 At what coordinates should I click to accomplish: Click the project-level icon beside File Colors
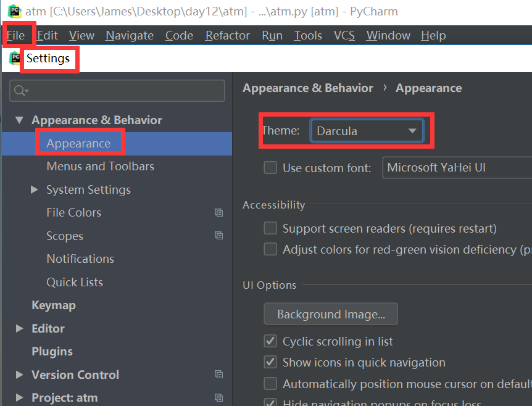(x=219, y=213)
